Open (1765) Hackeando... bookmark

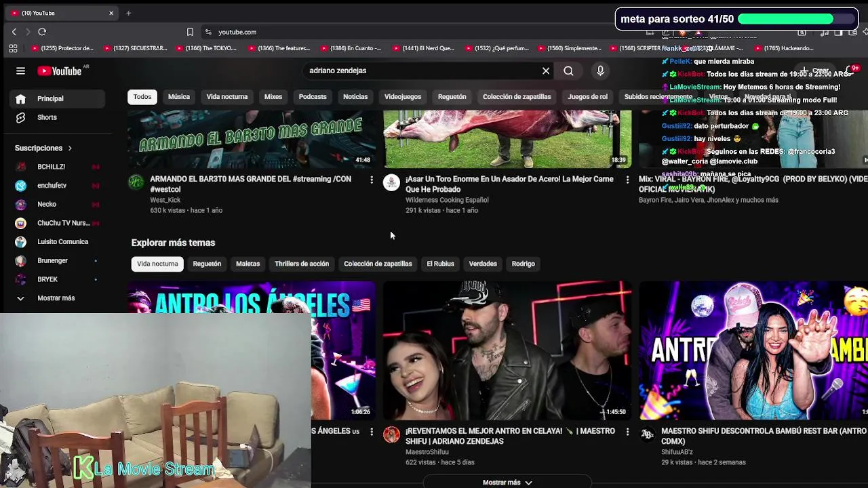pyautogui.click(x=783, y=48)
